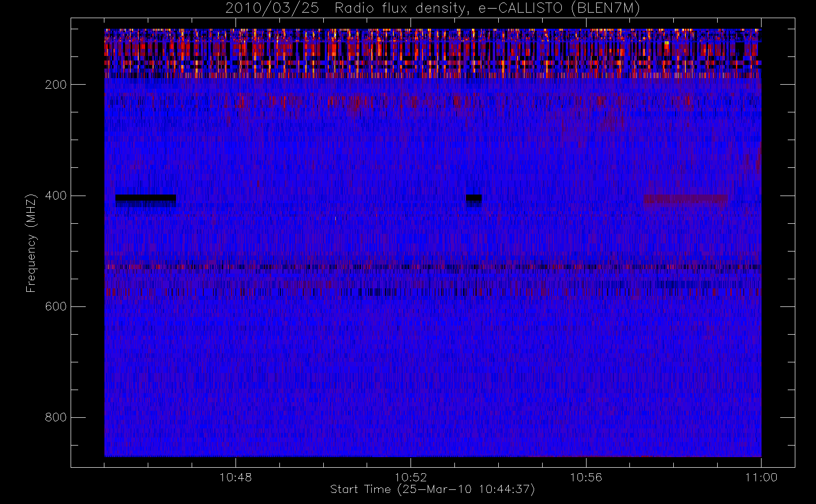The width and height of the screenshot is (816, 504).
Task: Select the 800 frequency tick label
Action: 56,417
